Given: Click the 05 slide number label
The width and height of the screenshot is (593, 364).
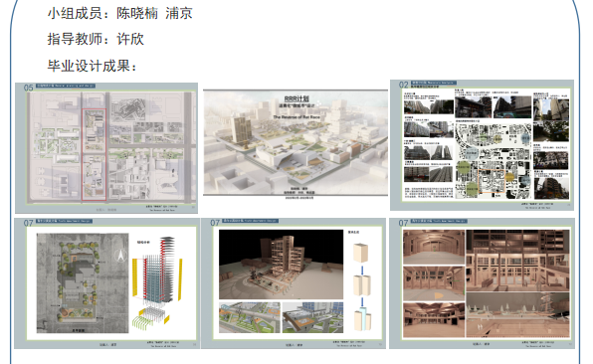Looking at the screenshot, I should click(29, 88).
